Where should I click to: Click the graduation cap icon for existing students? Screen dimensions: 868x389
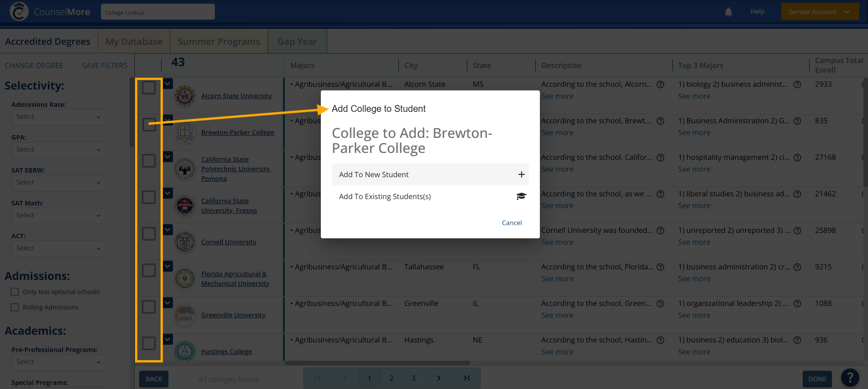pyautogui.click(x=521, y=196)
